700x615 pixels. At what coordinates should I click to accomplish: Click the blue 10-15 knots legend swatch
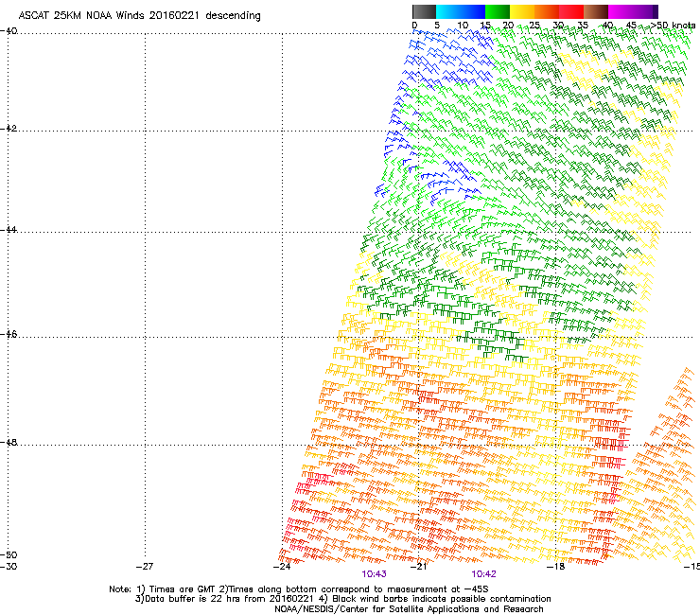coord(473,11)
